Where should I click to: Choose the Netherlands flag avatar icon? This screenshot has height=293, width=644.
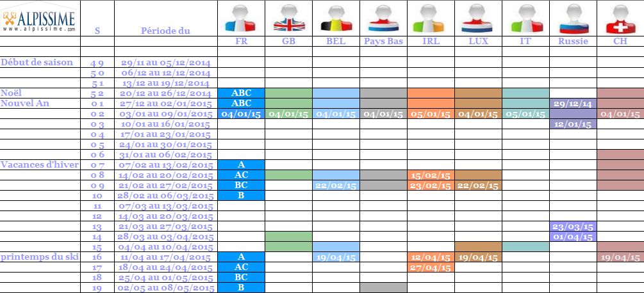pos(384,19)
